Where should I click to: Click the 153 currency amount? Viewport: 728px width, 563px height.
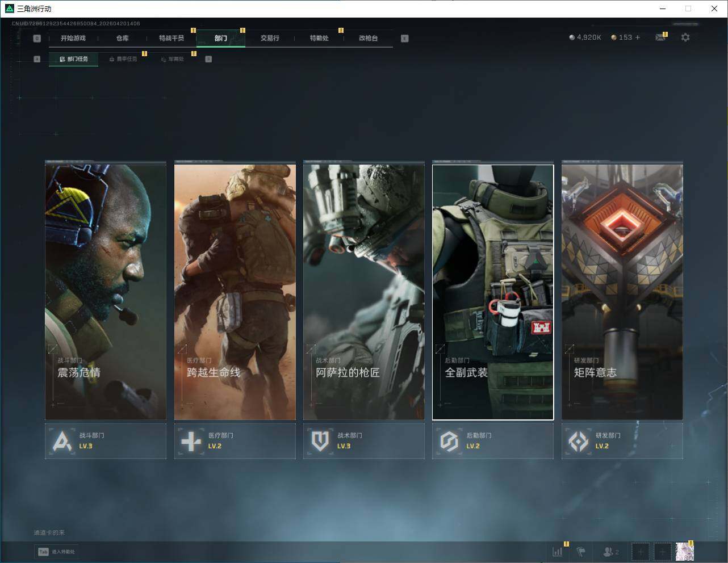point(625,37)
